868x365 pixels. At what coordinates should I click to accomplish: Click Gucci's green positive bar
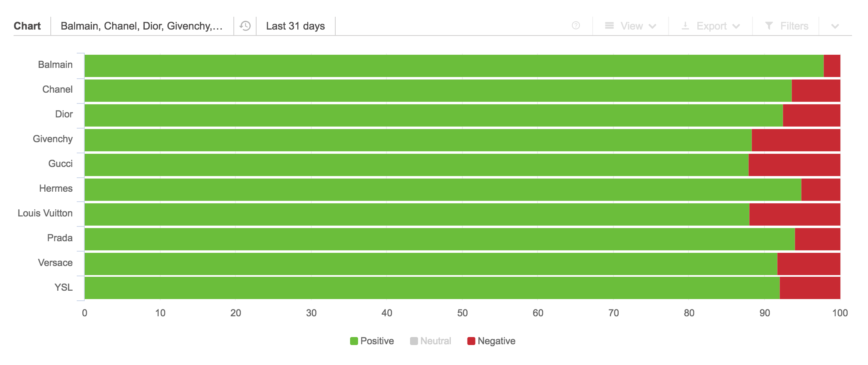tap(416, 165)
